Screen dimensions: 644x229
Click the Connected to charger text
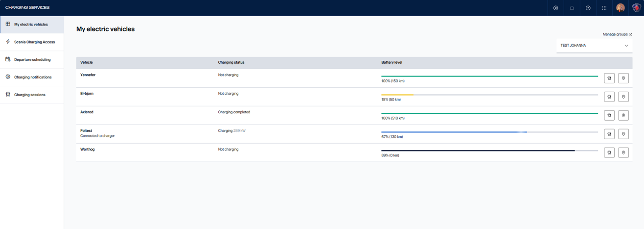[97, 136]
